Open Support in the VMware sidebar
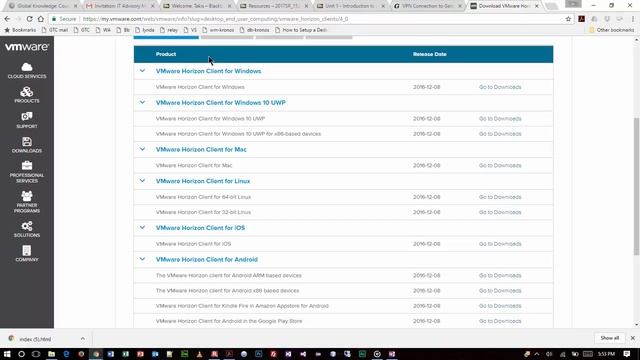Image resolution: width=640 pixels, height=360 pixels. [27, 120]
